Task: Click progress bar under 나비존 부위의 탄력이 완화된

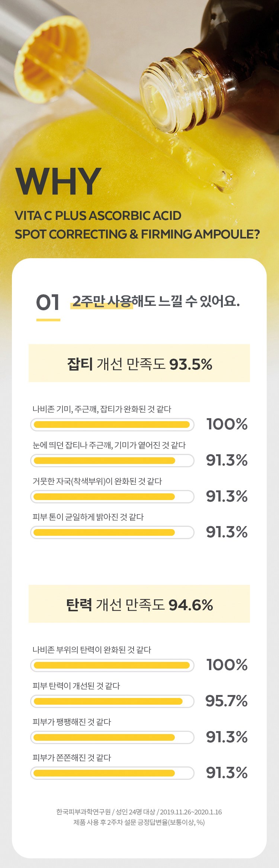Action: (112, 665)
